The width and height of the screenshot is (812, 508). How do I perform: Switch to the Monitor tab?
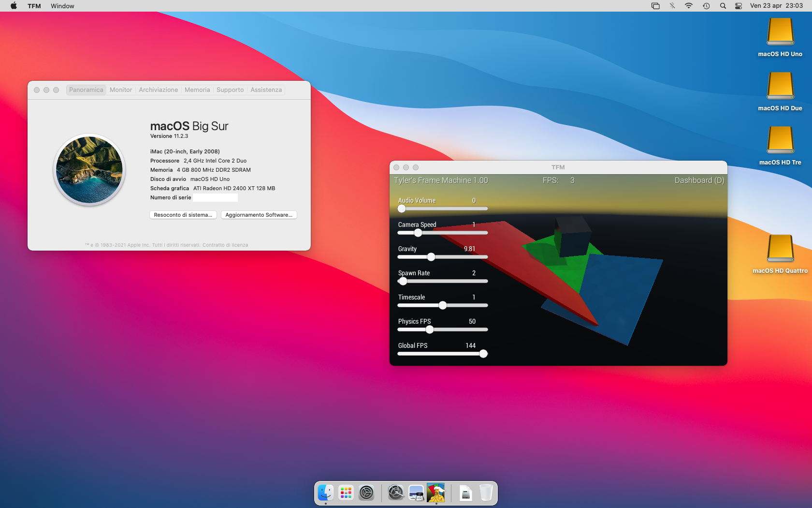point(121,90)
